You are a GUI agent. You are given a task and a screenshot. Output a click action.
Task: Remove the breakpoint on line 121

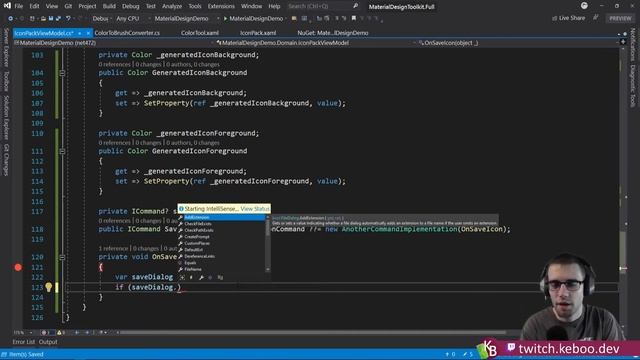(x=18, y=267)
